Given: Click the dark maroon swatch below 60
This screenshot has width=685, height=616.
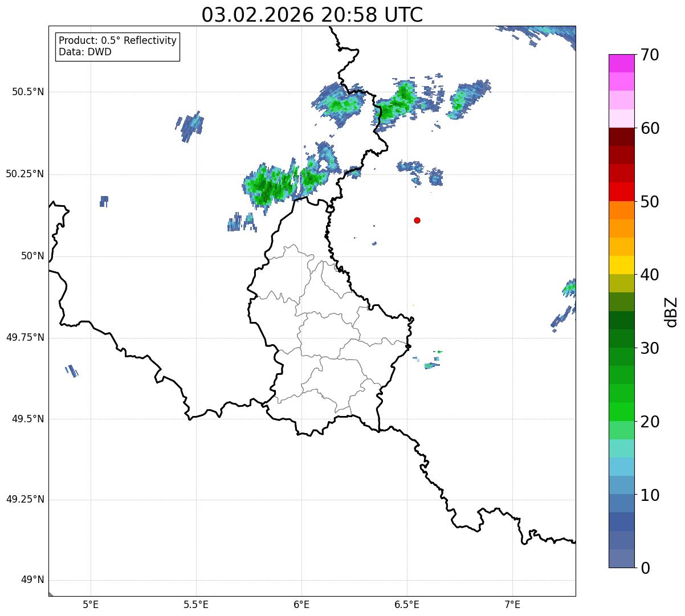Looking at the screenshot, I should [622, 137].
